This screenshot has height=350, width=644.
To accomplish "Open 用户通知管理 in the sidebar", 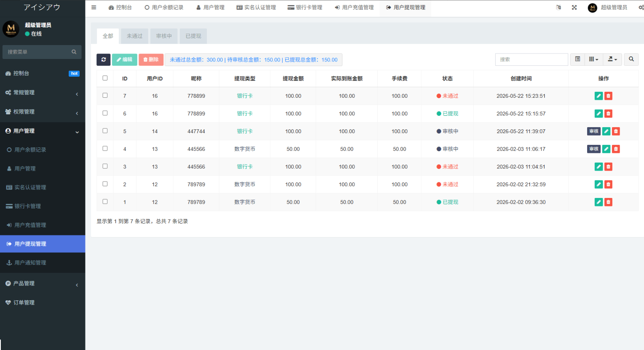I will point(43,263).
